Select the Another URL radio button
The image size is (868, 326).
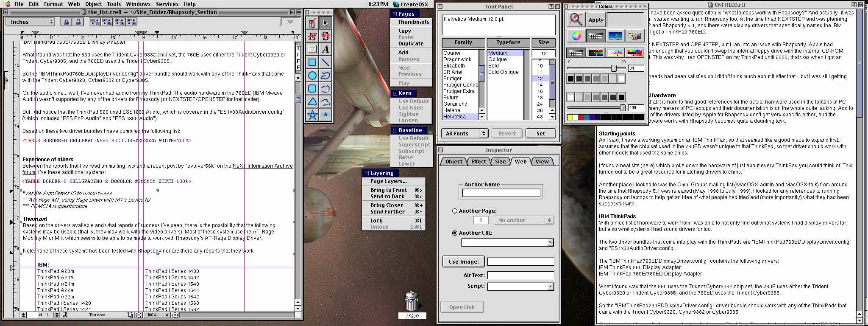(455, 233)
